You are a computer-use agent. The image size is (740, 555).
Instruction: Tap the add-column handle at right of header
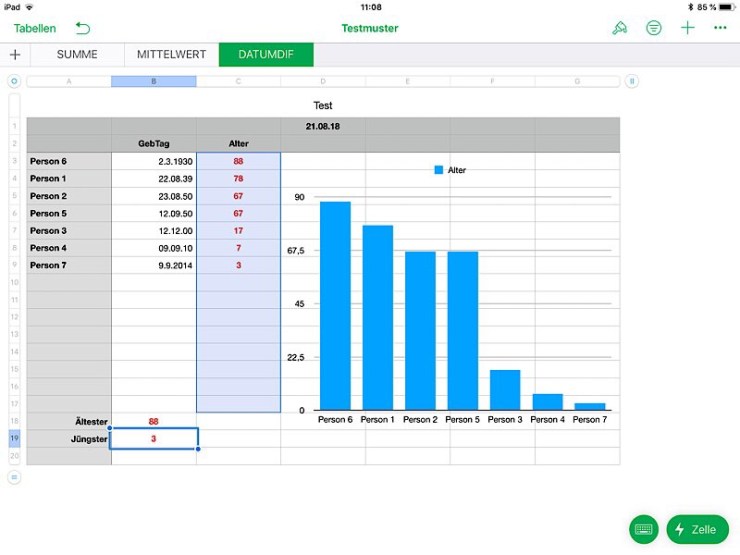coord(632,82)
